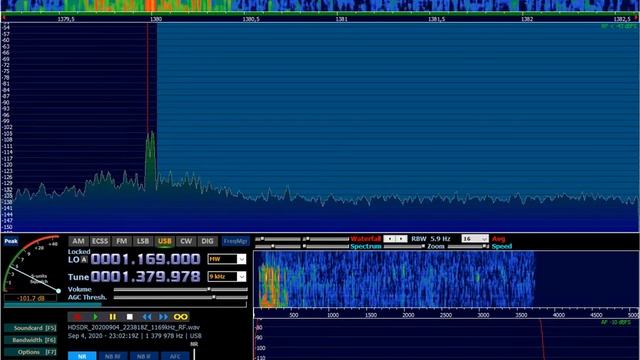The width and height of the screenshot is (640, 360).
Task: Toggle the NR noise reduction button
Action: click(82, 356)
